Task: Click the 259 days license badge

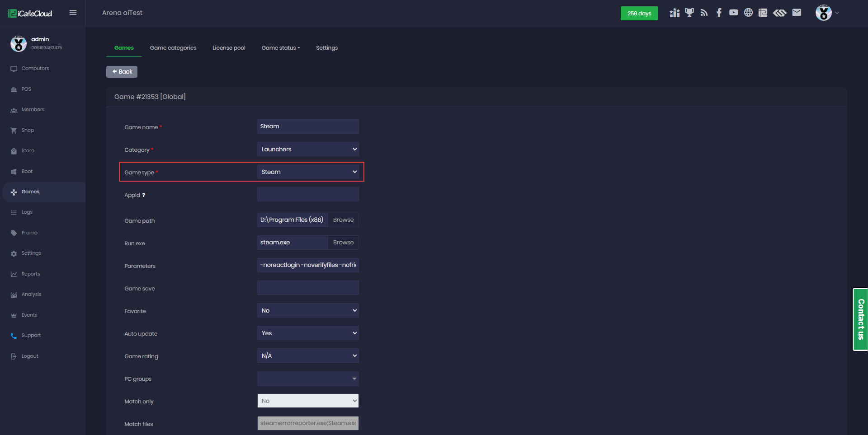Action: click(639, 14)
